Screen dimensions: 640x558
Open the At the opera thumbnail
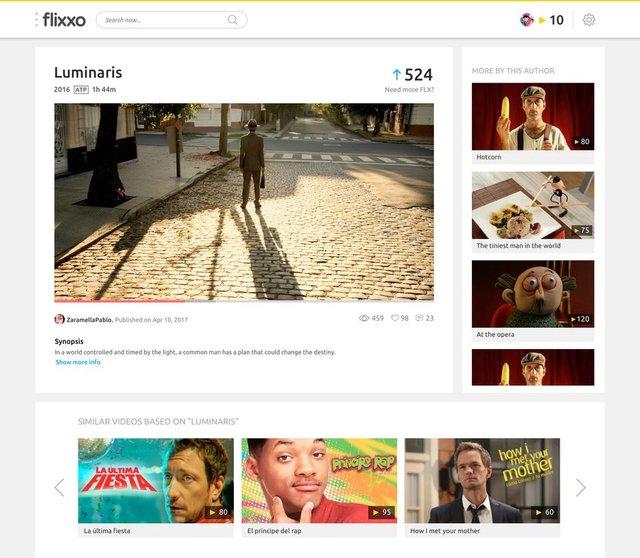533,294
